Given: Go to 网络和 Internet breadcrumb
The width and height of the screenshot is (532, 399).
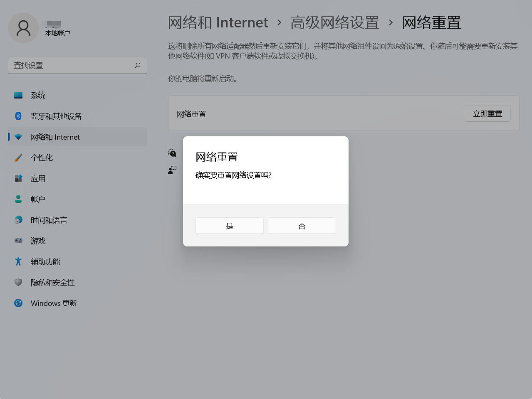Looking at the screenshot, I should tap(218, 22).
